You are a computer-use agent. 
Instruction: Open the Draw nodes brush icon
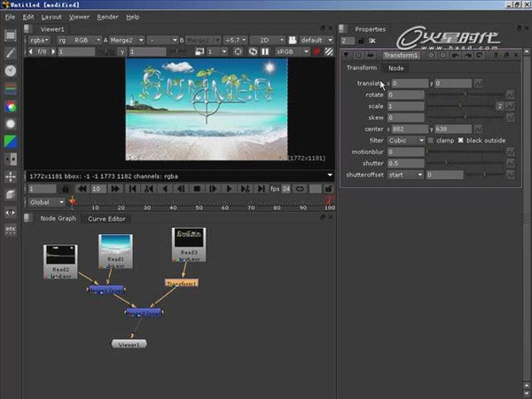click(x=11, y=53)
